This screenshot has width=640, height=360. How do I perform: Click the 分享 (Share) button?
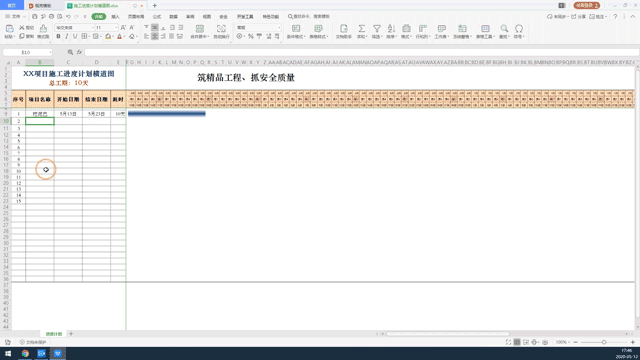coord(578,17)
